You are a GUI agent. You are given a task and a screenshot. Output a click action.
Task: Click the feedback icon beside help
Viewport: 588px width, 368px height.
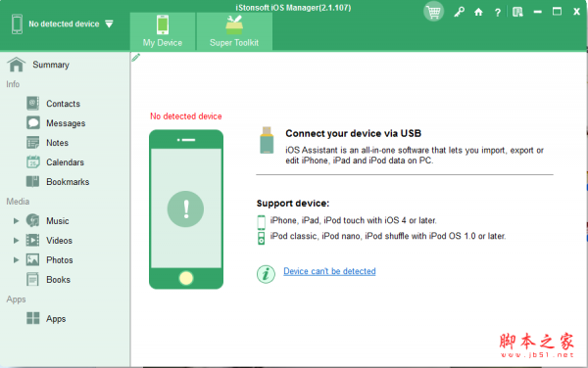click(x=517, y=13)
